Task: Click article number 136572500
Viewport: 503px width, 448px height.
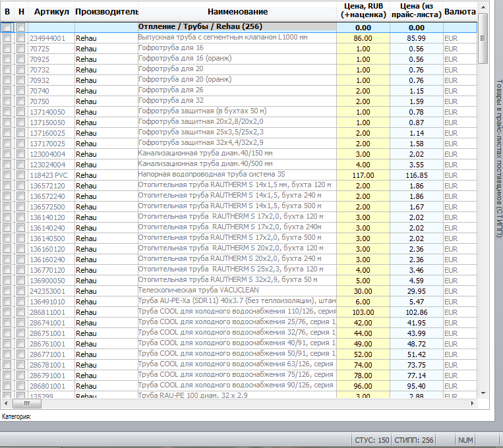Action: coord(47,207)
